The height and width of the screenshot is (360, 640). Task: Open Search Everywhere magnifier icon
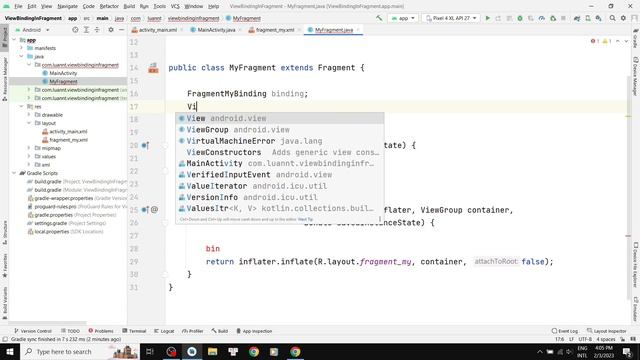point(613,18)
